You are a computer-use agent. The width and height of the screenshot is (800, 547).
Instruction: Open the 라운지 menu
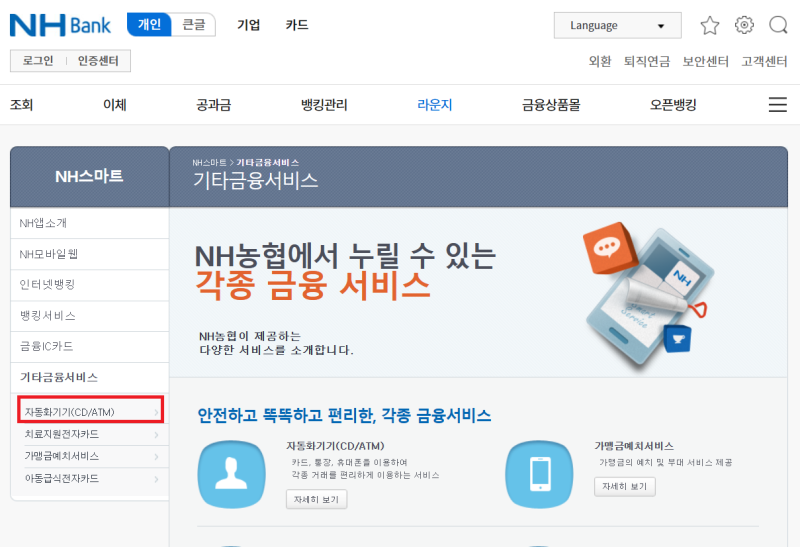[x=435, y=105]
